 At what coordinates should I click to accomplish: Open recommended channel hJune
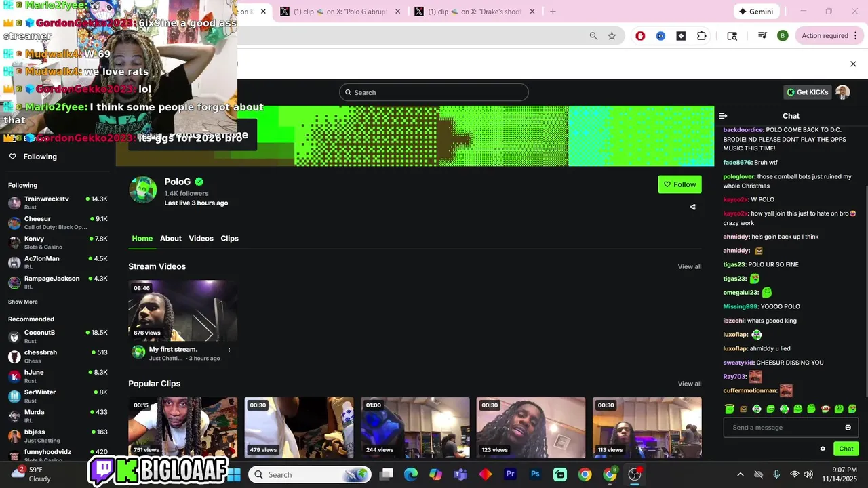point(58,376)
